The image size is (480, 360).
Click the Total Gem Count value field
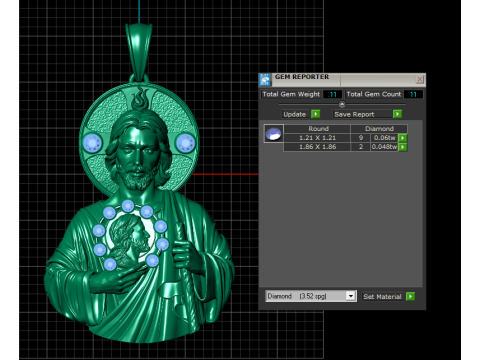[x=413, y=94]
